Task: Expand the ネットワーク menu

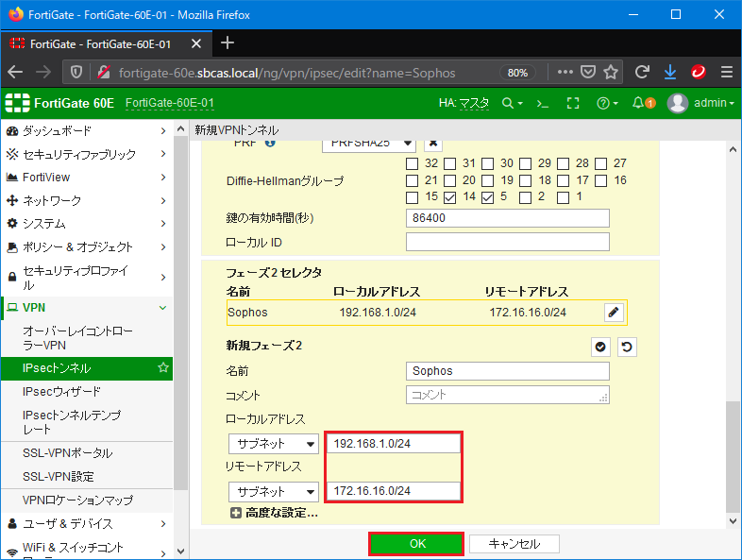Action: (x=87, y=201)
